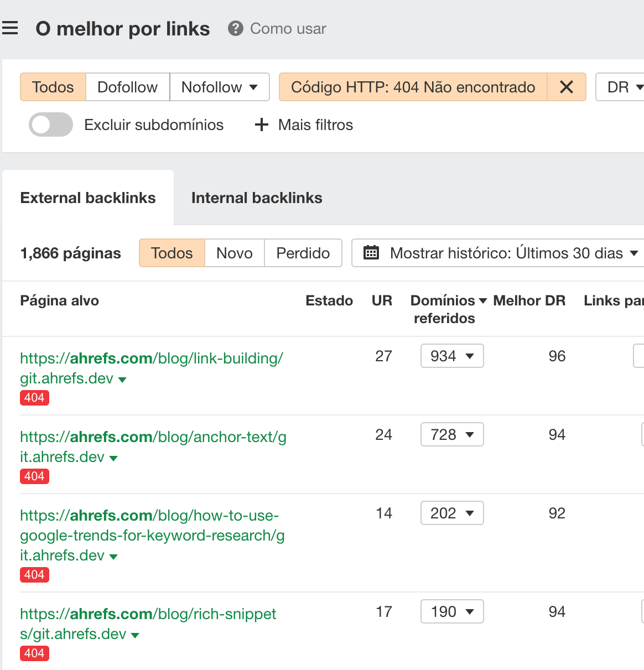Image resolution: width=644 pixels, height=670 pixels.
Task: Expand the 728 referring domains dropdown
Action: (x=452, y=434)
